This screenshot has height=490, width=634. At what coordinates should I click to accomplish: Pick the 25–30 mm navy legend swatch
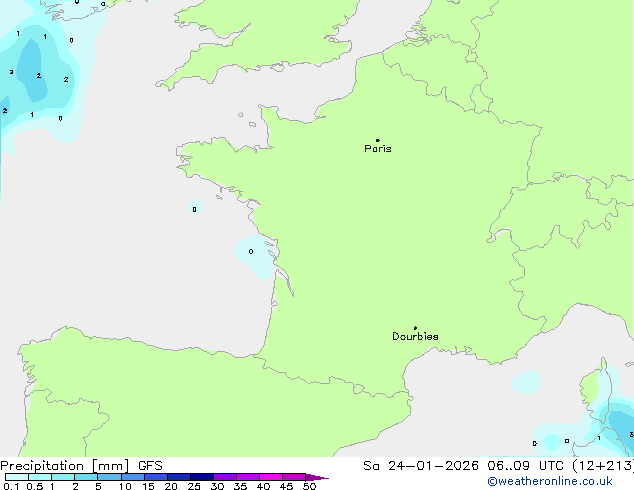click(x=201, y=477)
